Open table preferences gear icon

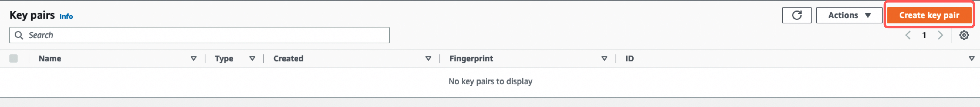[964, 35]
